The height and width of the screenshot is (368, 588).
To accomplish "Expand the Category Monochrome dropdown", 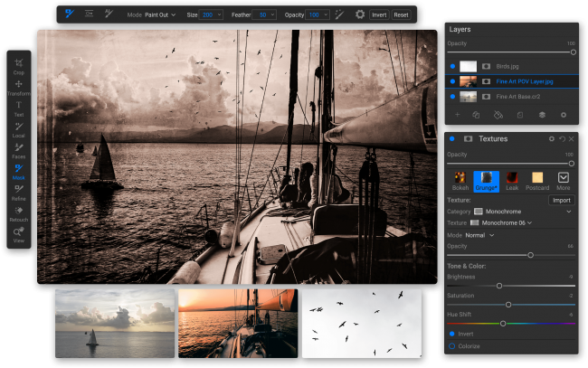I will click(569, 211).
